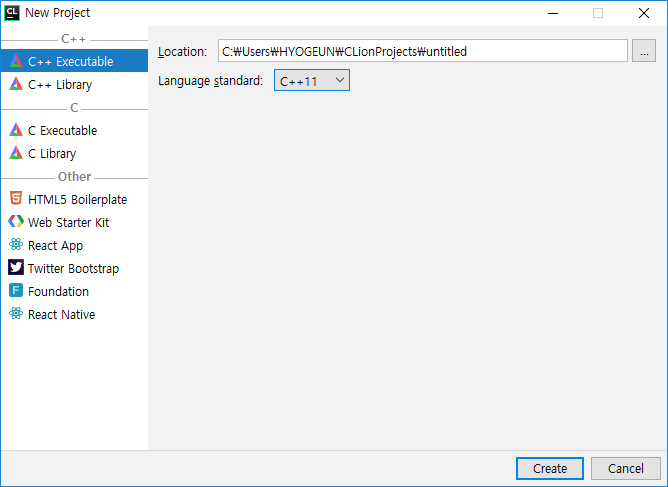Click the C++ Library CMake icon

tap(16, 84)
